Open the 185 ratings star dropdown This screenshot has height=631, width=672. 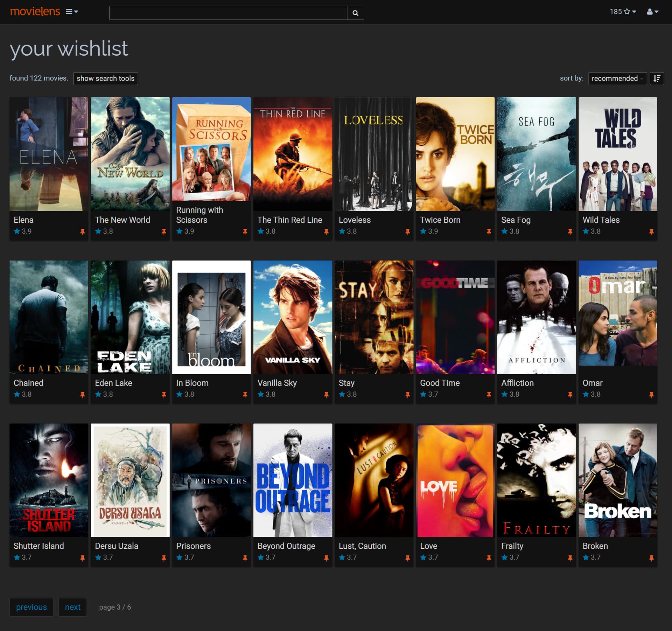[623, 12]
